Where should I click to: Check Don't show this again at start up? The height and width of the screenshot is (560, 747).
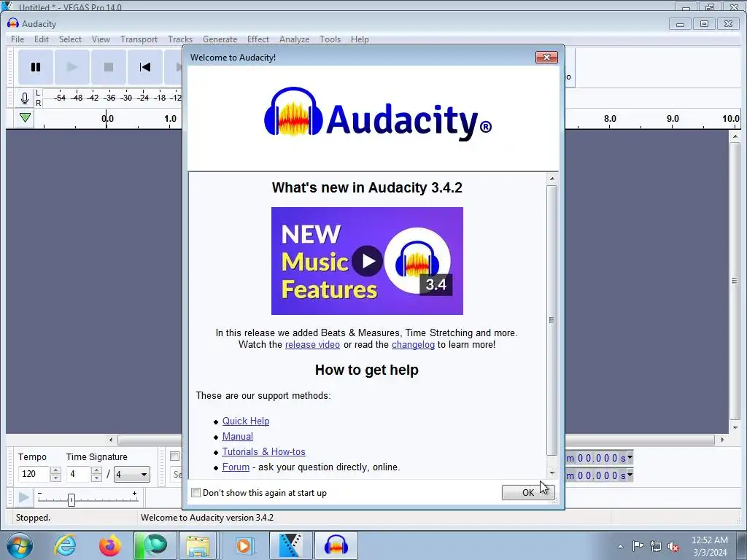[196, 493]
